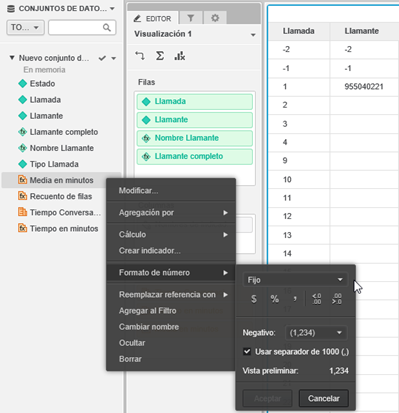This screenshot has height=413, width=399.
Task: Click the sigma totals icon
Action: (x=160, y=56)
